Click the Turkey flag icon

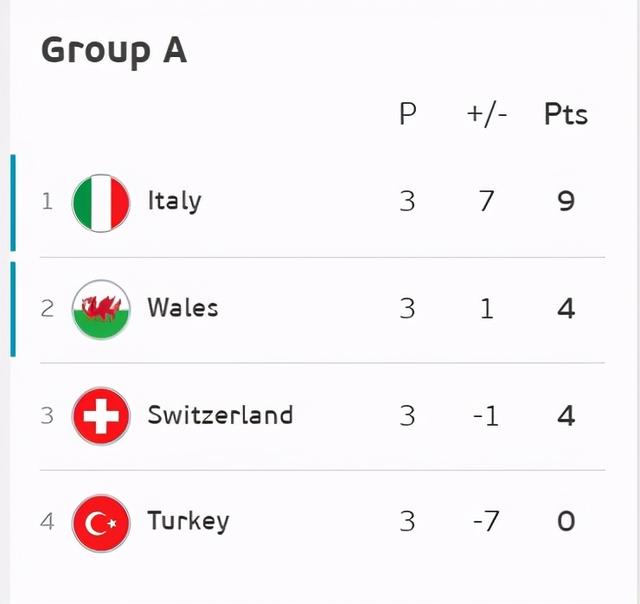[x=101, y=522]
